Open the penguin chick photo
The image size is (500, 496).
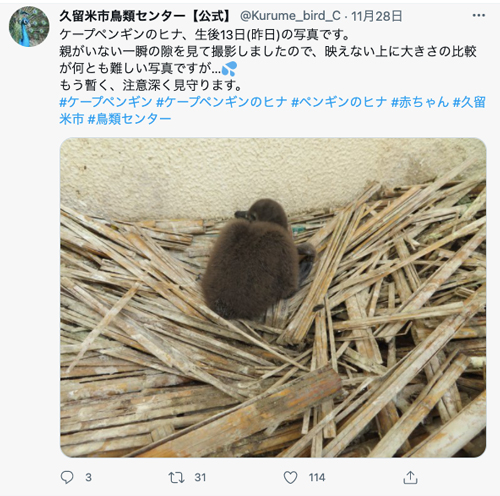coord(273,297)
